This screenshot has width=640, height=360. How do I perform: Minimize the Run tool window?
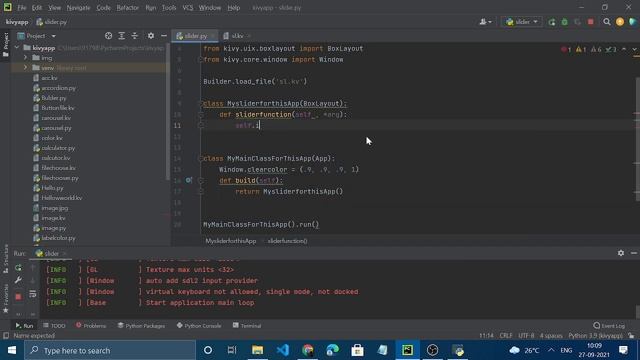[x=633, y=253]
